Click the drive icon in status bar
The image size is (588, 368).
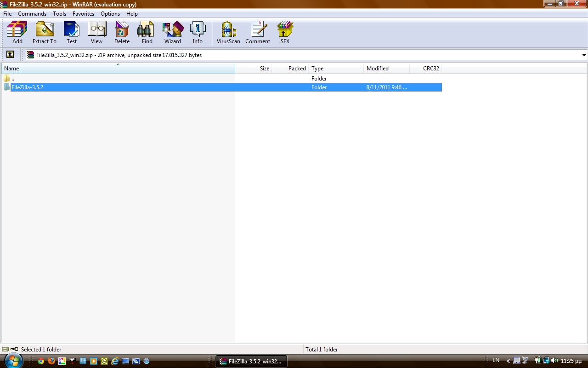(x=5, y=349)
